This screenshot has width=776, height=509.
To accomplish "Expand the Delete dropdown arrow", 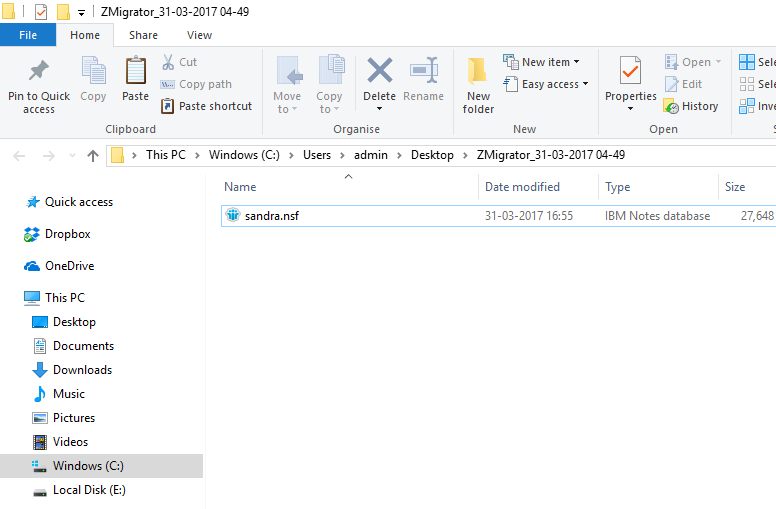I will 380,108.
